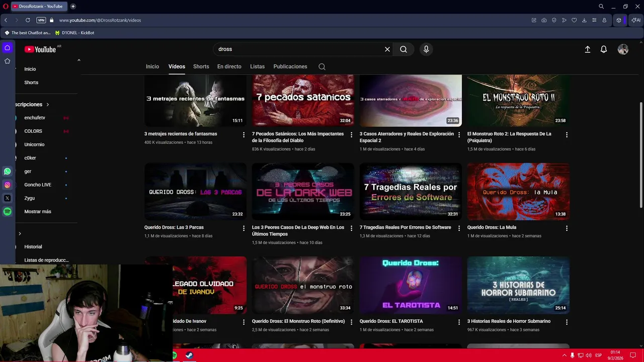This screenshot has height=362, width=644.
Task: Open the Listas tab
Action: 257,66
